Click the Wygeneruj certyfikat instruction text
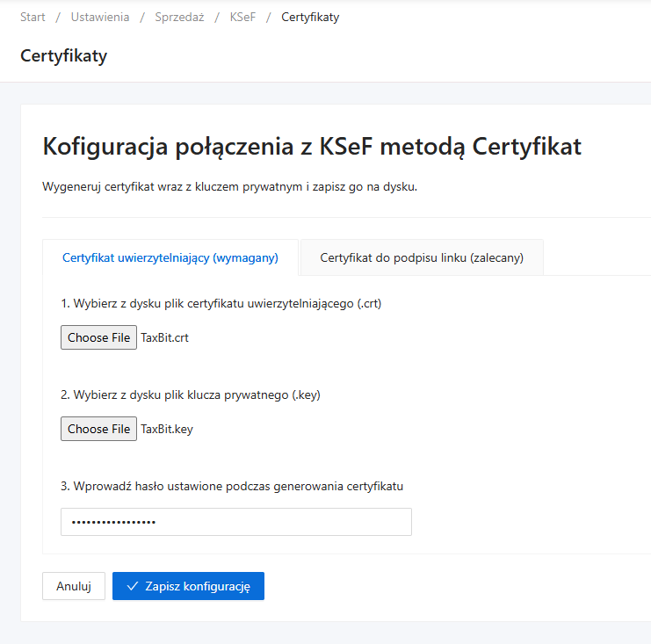Image resolution: width=651 pixels, height=644 pixels. pyautogui.click(x=229, y=187)
